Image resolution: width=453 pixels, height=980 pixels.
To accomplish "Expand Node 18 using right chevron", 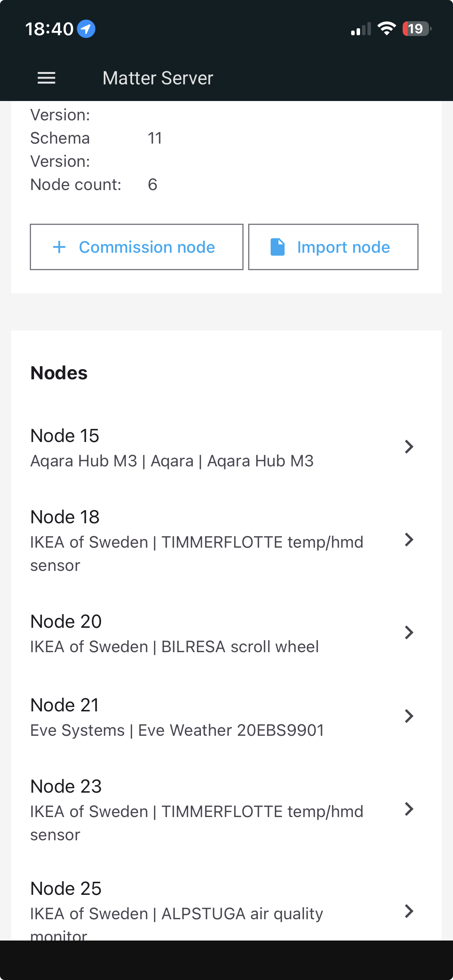I will [x=409, y=540].
